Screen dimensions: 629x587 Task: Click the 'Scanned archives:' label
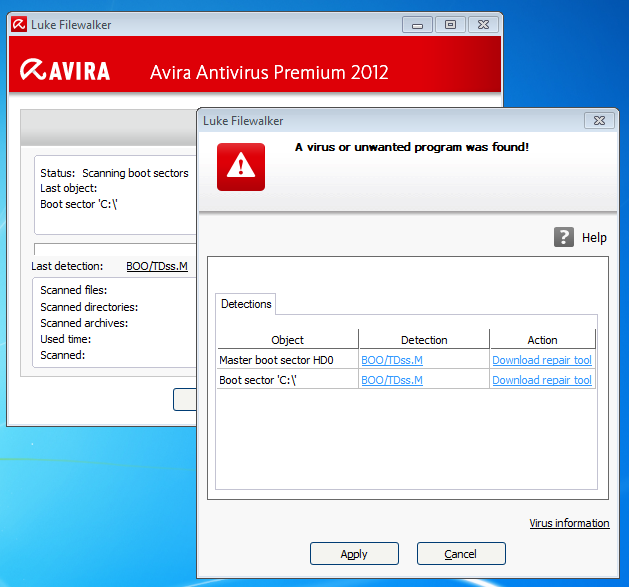coord(84,323)
